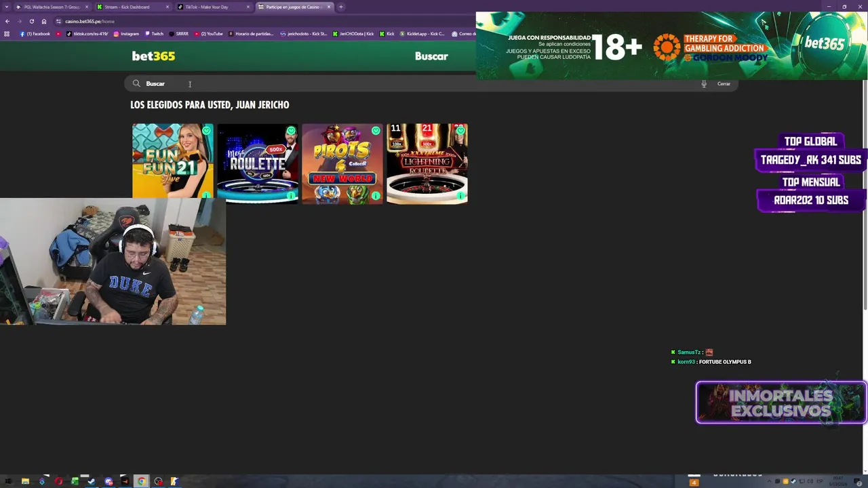Favorite the Fun Fun 21 Live game
This screenshot has height=488, width=868.
[207, 130]
